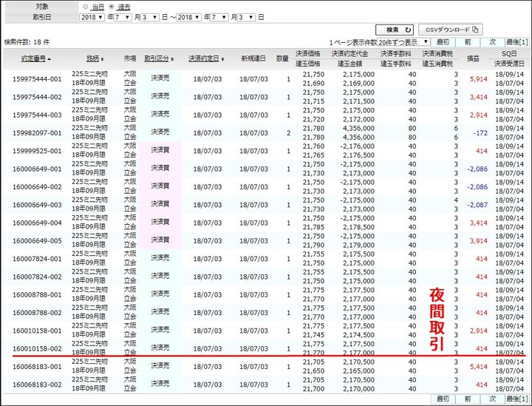The image size is (532, 406).
Task: Click order number 160006649-001
Action: [x=38, y=169]
